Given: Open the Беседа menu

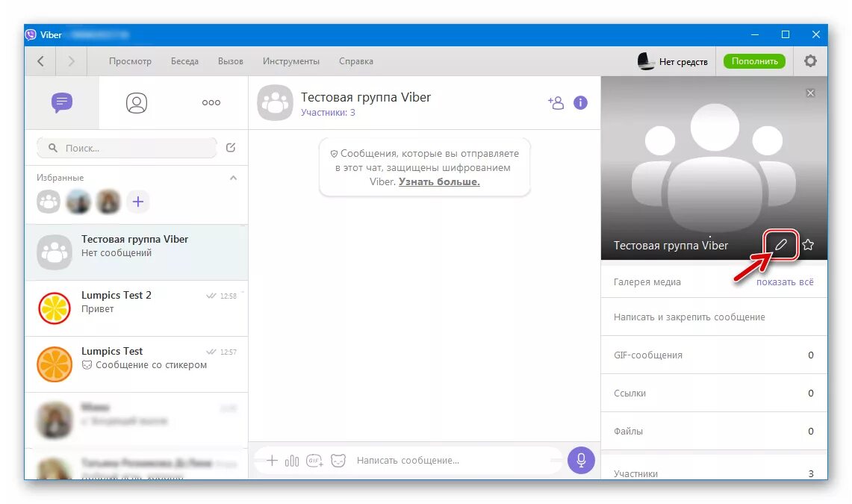Looking at the screenshot, I should coord(184,60).
